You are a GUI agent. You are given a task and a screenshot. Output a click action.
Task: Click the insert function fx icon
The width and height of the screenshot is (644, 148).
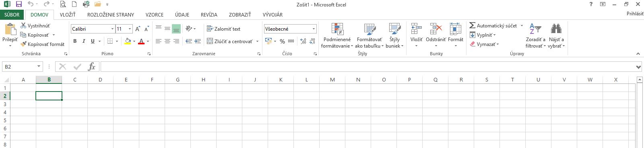coord(91,67)
